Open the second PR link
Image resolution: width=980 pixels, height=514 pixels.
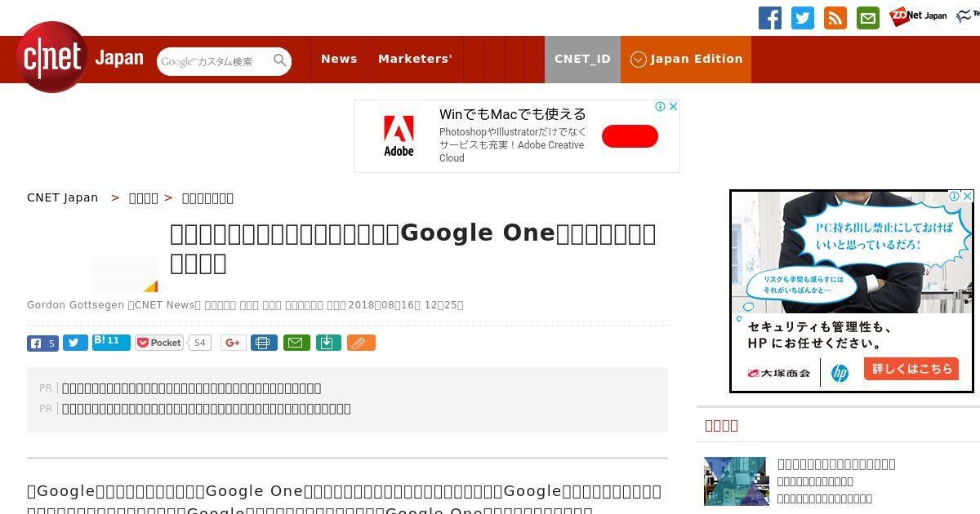pos(206,409)
